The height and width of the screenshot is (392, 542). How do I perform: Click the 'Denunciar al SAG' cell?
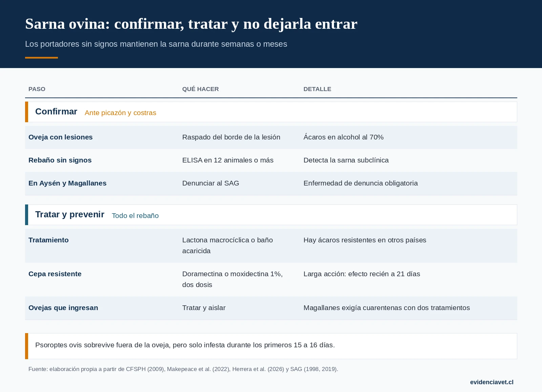tap(211, 183)
